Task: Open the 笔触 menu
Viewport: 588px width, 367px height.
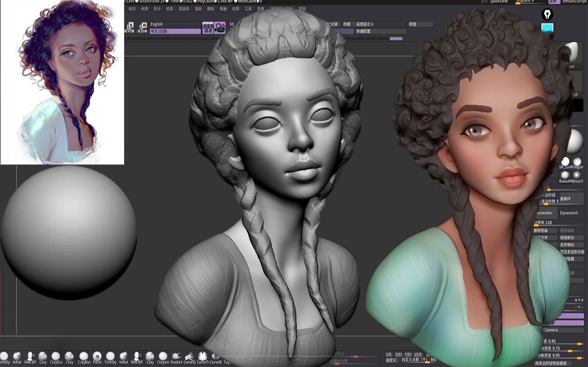Action: [x=223, y=9]
